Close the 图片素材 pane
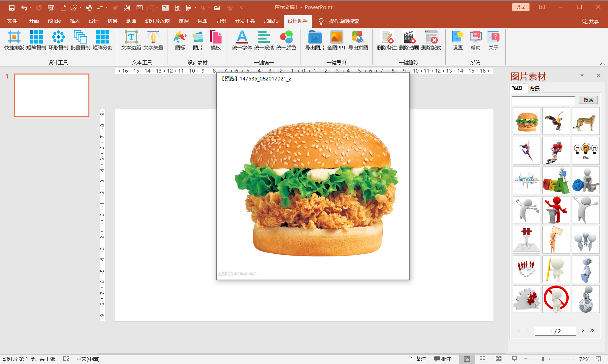Viewport: 608px width, 364px height. [599, 76]
